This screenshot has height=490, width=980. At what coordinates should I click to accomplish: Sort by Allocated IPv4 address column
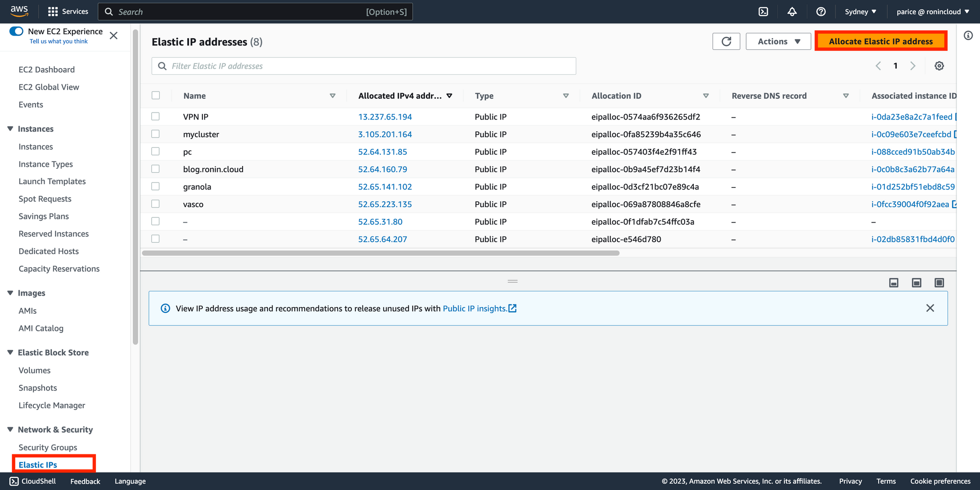(x=449, y=96)
